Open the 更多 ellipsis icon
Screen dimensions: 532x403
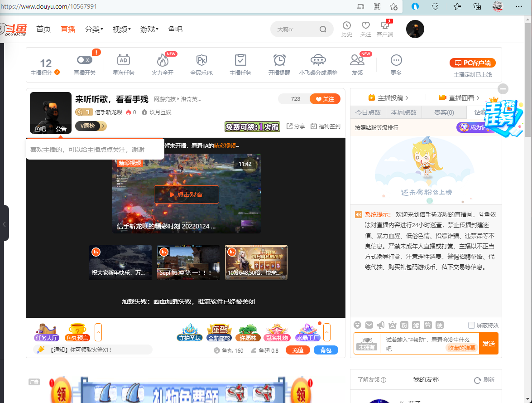tap(396, 60)
